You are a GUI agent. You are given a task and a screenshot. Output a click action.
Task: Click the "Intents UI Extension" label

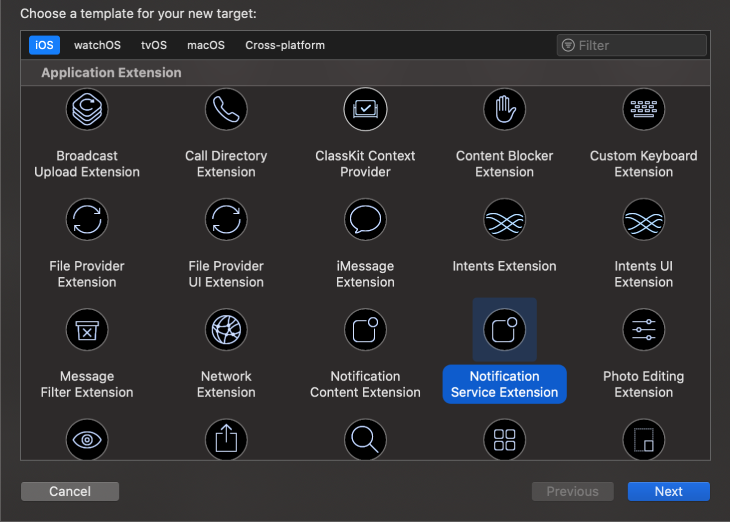[x=644, y=274]
